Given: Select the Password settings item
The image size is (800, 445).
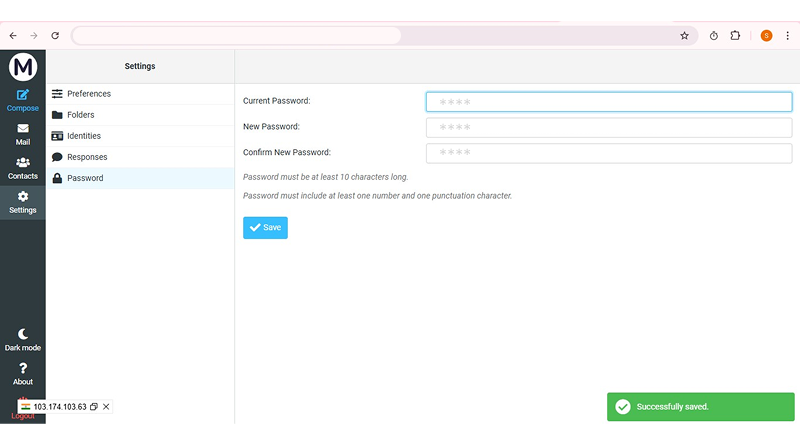Looking at the screenshot, I should point(84,178).
